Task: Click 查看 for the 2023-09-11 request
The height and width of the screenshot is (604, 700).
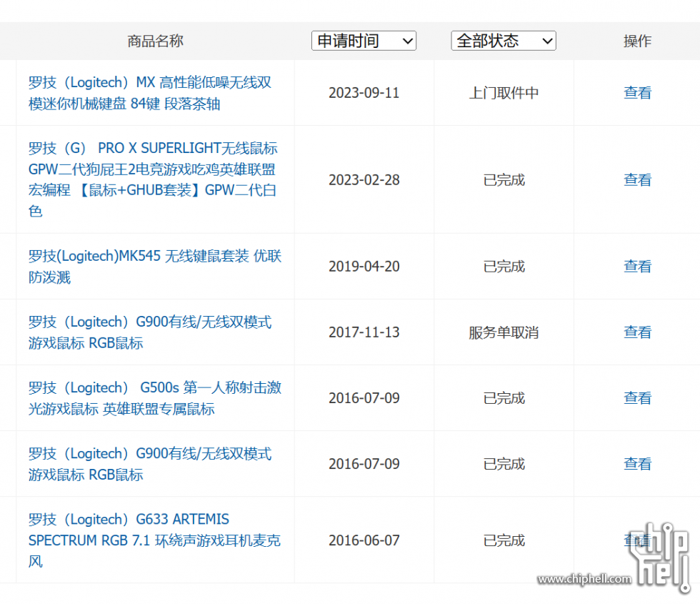Action: point(637,93)
